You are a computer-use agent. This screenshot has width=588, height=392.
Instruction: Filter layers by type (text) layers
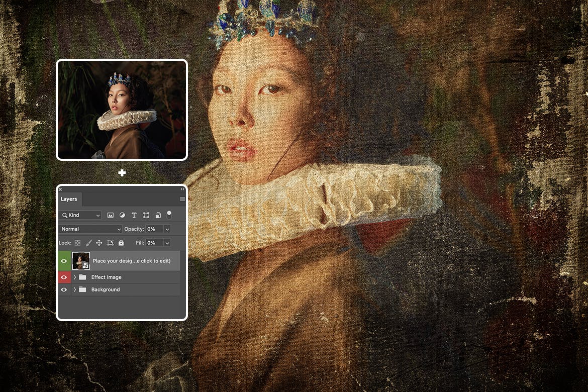pos(134,215)
